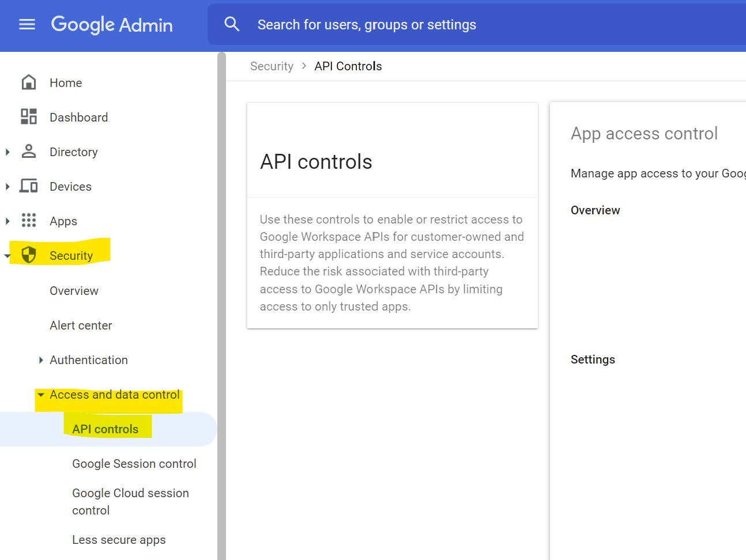The width and height of the screenshot is (746, 560).
Task: Collapse the Security section
Action: click(7, 255)
